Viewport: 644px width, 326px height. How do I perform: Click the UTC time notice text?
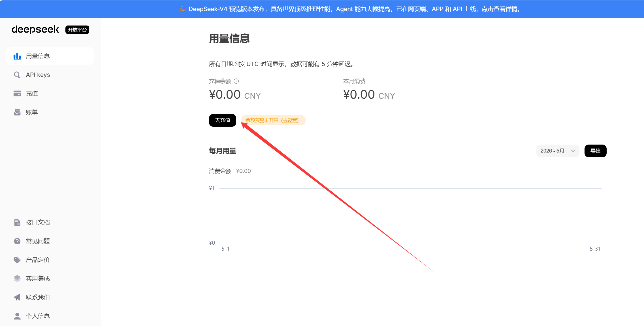click(282, 64)
